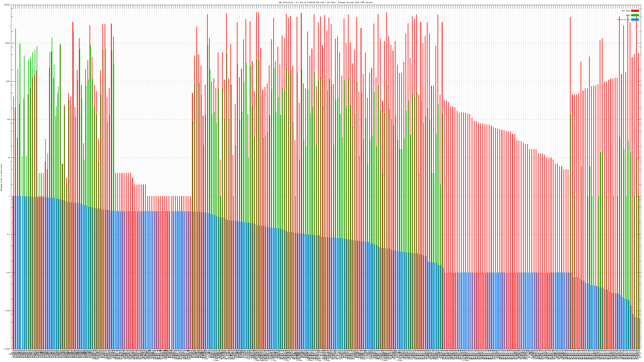Image resolution: width=644 pixels, height=362 pixels.
Task: Click the 0.0001 y-axis tick label
Action: [x=7, y=349]
